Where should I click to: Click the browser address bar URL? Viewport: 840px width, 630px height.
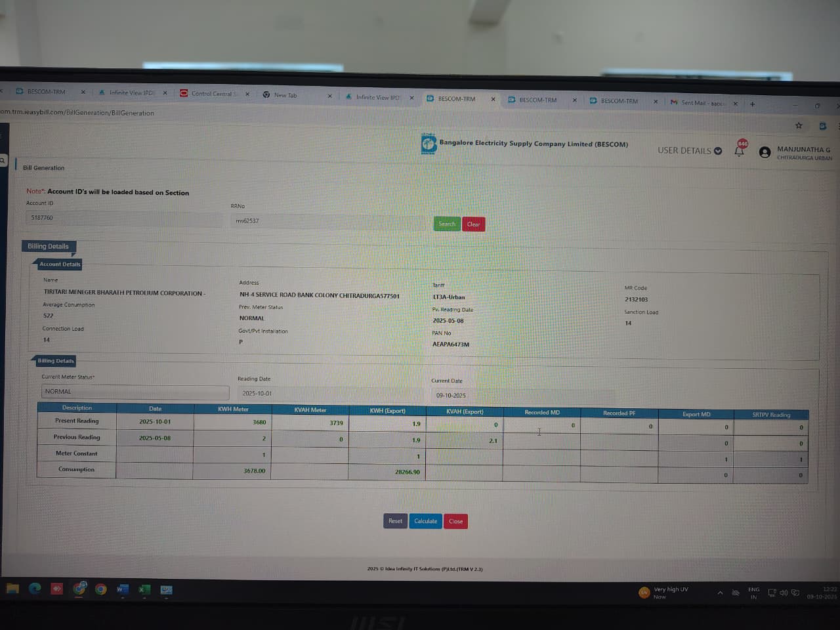(77, 112)
